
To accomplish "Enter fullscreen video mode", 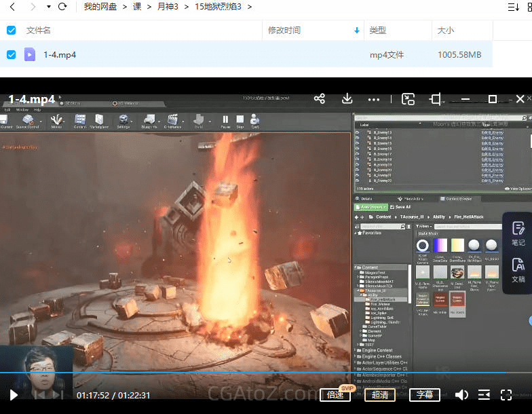I will (506, 395).
